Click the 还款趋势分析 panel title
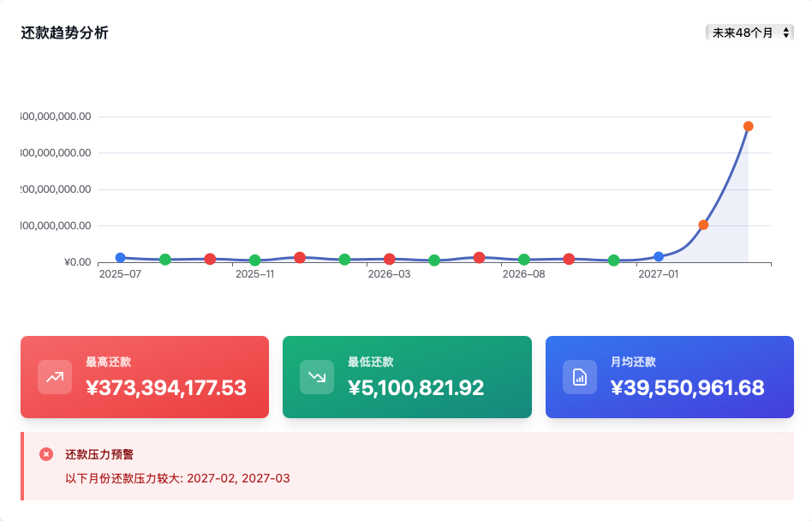The image size is (812, 521). point(64,33)
